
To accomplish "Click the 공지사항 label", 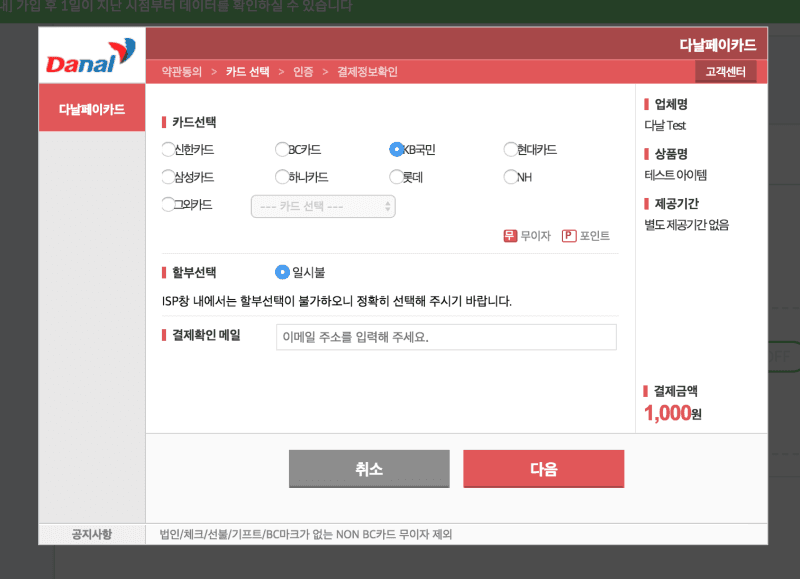I will click(x=91, y=534).
